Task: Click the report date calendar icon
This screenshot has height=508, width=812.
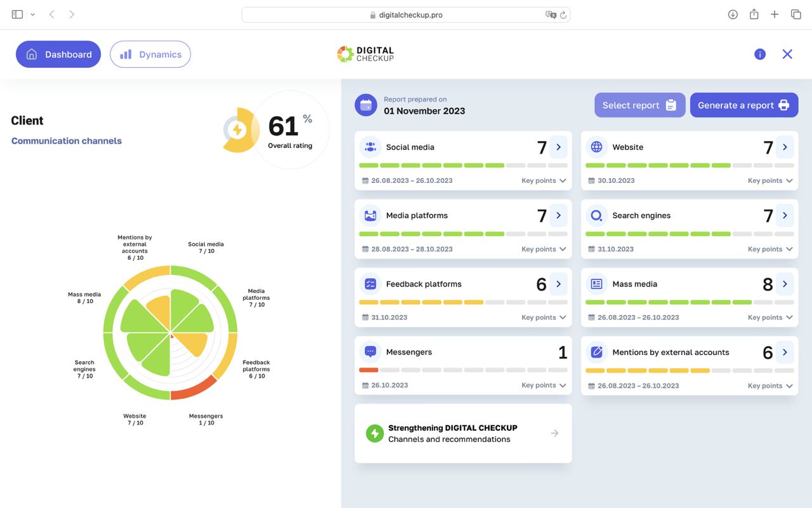Action: coord(365,105)
